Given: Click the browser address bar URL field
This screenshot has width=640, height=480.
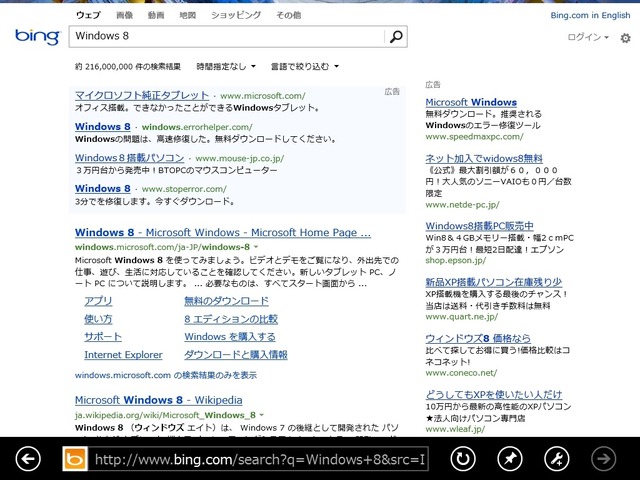Looking at the screenshot, I should pos(258,459).
